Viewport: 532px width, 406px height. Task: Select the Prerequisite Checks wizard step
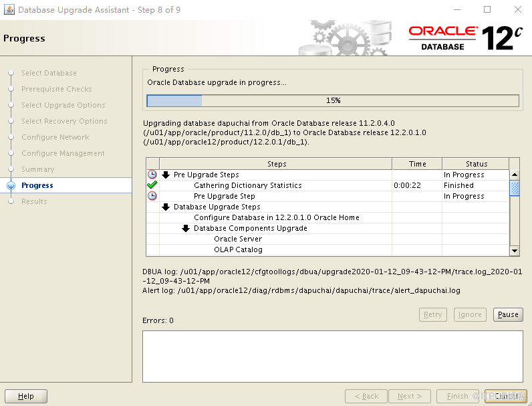(x=57, y=89)
